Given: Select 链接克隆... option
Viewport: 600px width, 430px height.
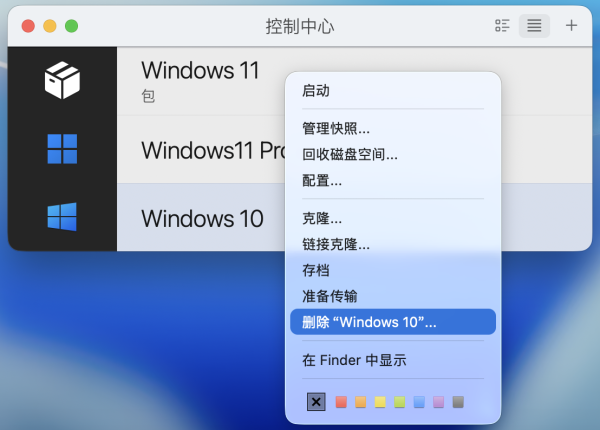Looking at the screenshot, I should point(336,244).
